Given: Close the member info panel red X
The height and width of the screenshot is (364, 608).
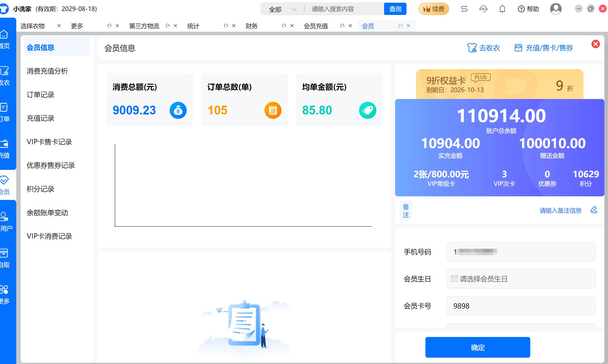Looking at the screenshot, I should (596, 44).
